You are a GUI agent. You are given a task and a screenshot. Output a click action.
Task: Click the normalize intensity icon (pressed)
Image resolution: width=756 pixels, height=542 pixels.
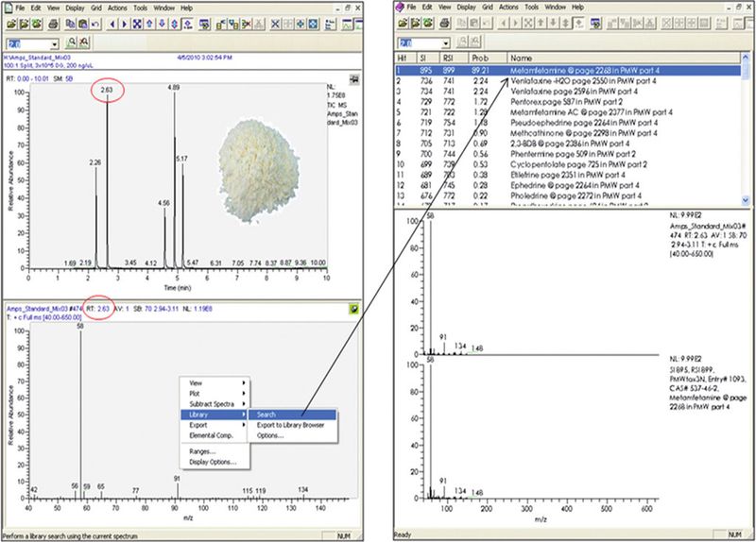point(187,25)
